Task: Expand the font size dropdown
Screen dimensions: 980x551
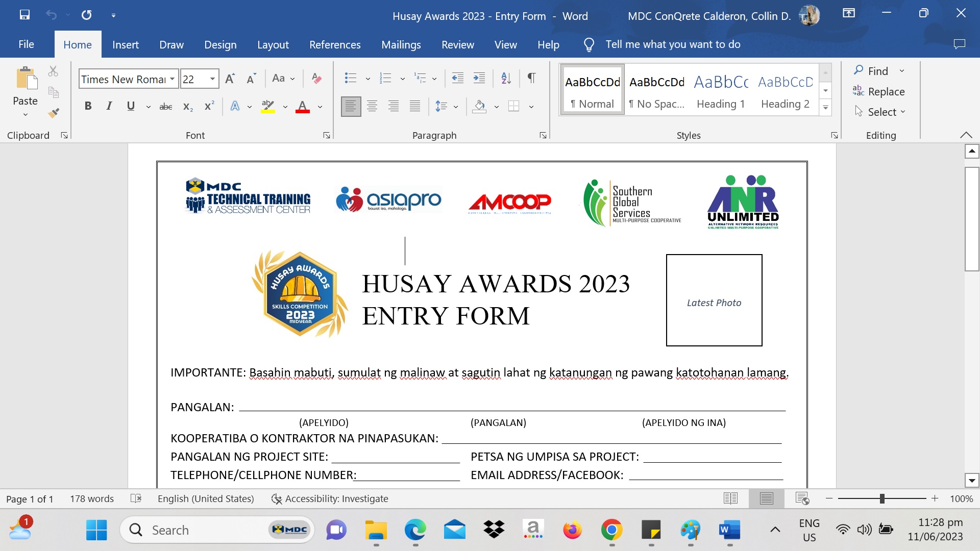Action: click(212, 79)
